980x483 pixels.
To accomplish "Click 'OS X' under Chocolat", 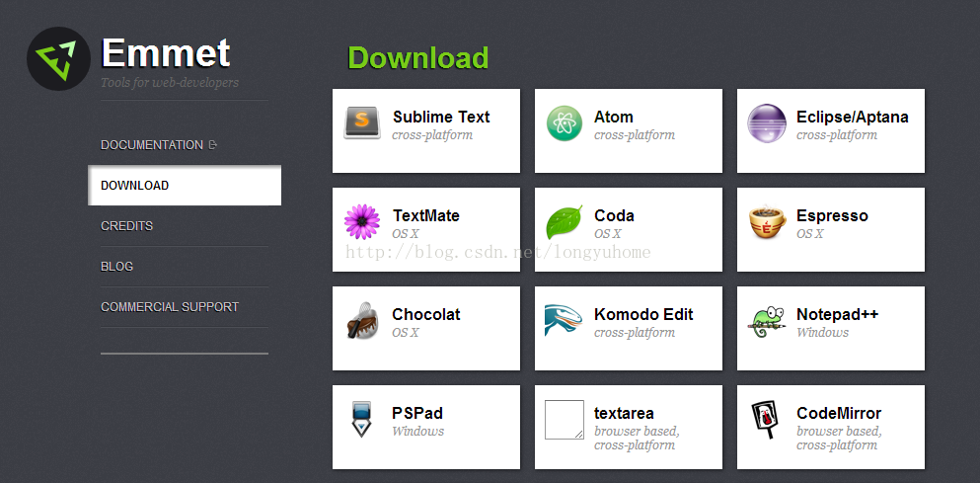I will click(406, 333).
